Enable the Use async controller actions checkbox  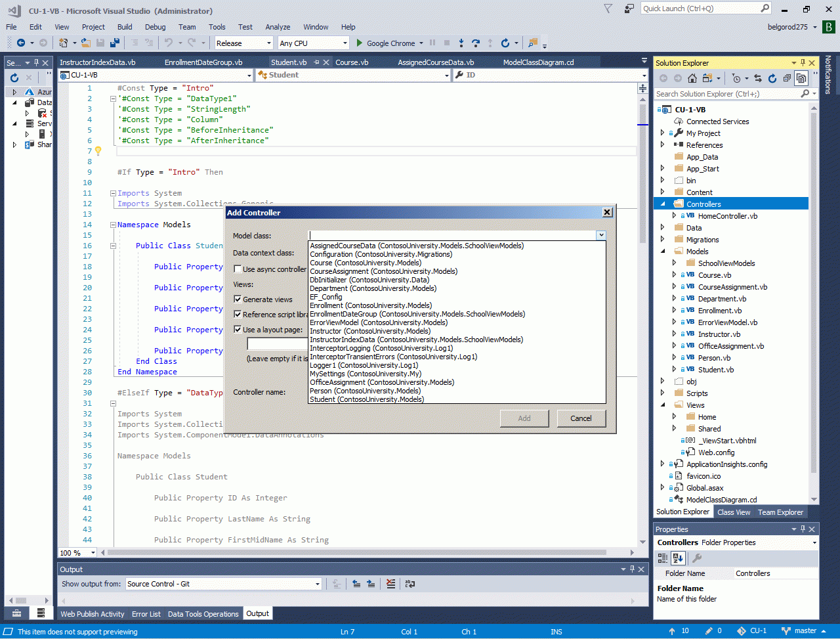pos(238,269)
